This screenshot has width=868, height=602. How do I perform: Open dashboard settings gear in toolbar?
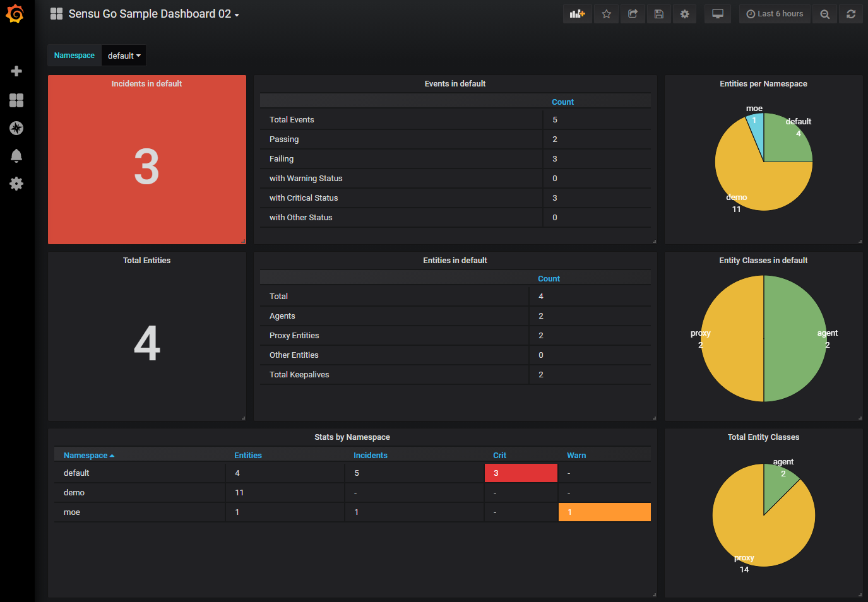(684, 14)
